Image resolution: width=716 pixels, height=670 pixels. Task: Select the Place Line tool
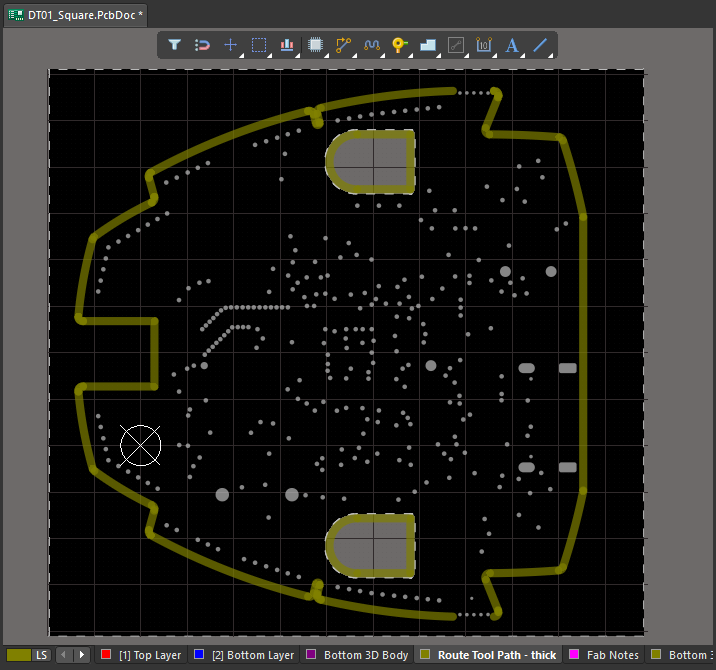coord(540,45)
